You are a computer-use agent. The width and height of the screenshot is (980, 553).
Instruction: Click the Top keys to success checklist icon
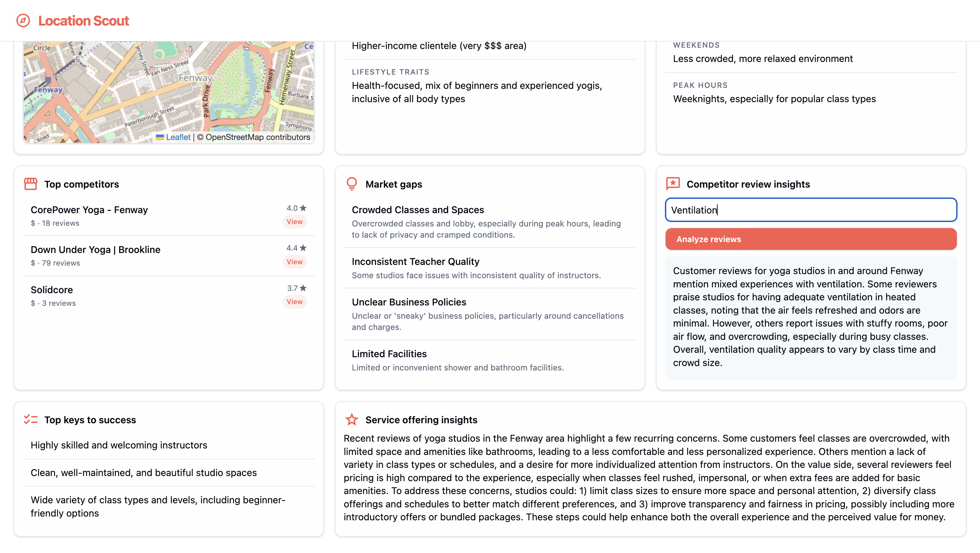[x=30, y=420]
